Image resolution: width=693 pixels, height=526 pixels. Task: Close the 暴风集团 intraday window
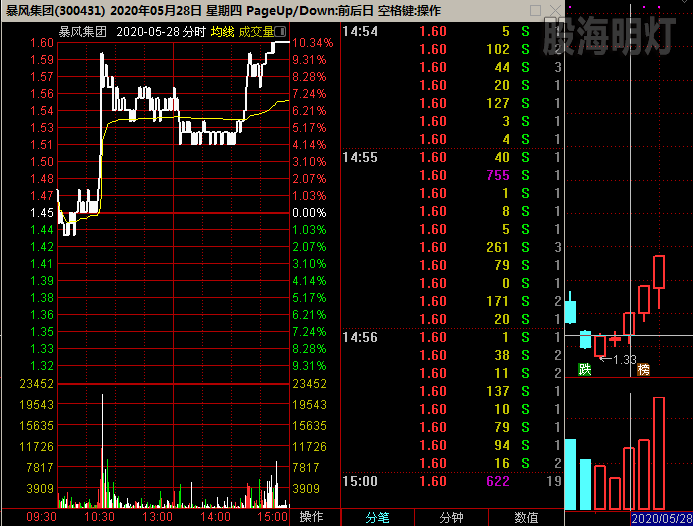[556, 10]
